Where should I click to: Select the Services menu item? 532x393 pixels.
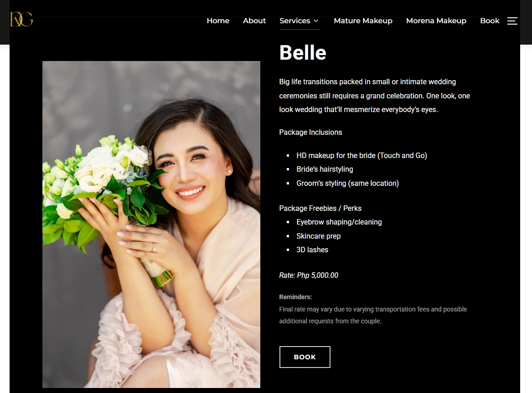[294, 20]
